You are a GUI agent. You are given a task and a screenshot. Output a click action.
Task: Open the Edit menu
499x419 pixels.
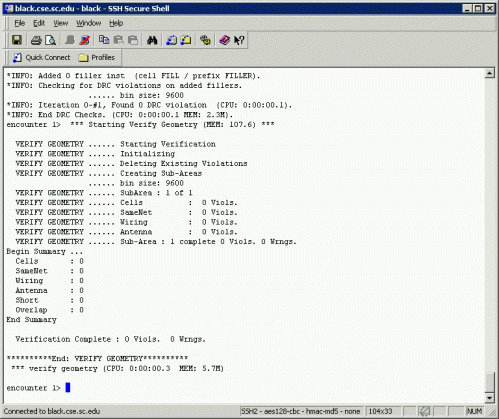(x=39, y=23)
